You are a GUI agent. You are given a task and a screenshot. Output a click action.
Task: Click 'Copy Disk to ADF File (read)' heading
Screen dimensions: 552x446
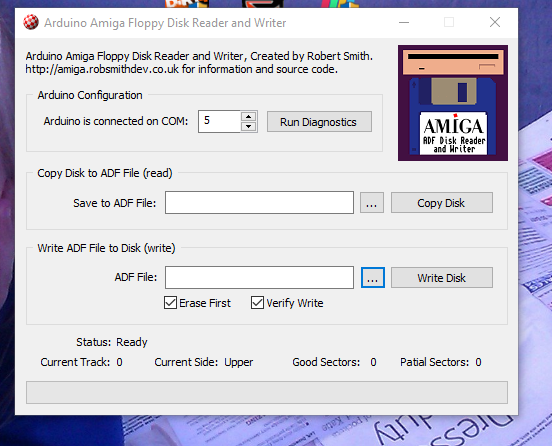[105, 173]
